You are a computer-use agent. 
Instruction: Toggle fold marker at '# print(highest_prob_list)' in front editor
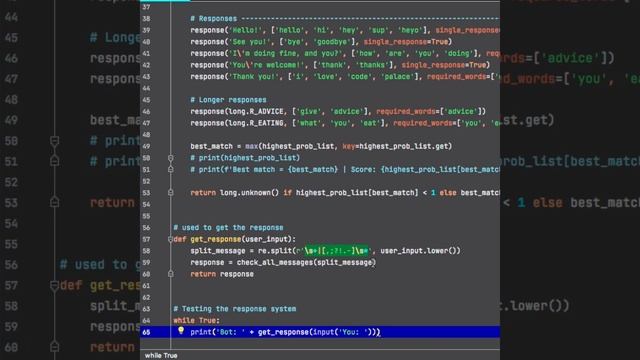[171, 158]
